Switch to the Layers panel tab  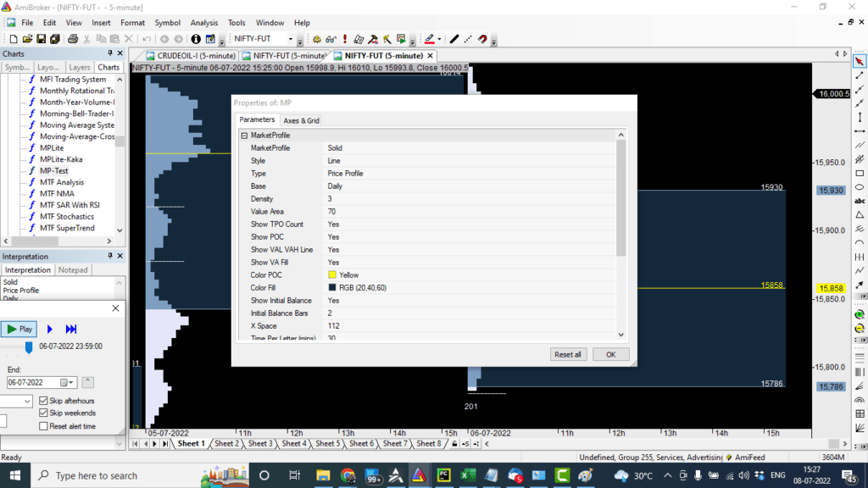tap(79, 67)
